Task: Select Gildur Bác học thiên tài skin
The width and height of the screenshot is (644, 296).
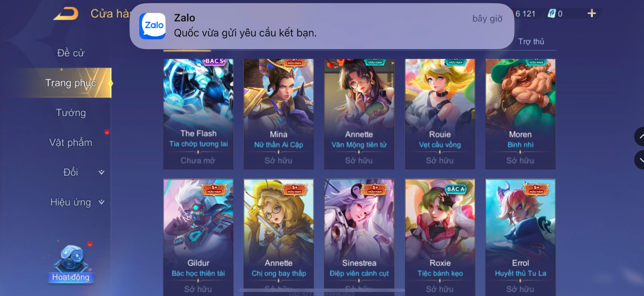Action: pos(198,237)
